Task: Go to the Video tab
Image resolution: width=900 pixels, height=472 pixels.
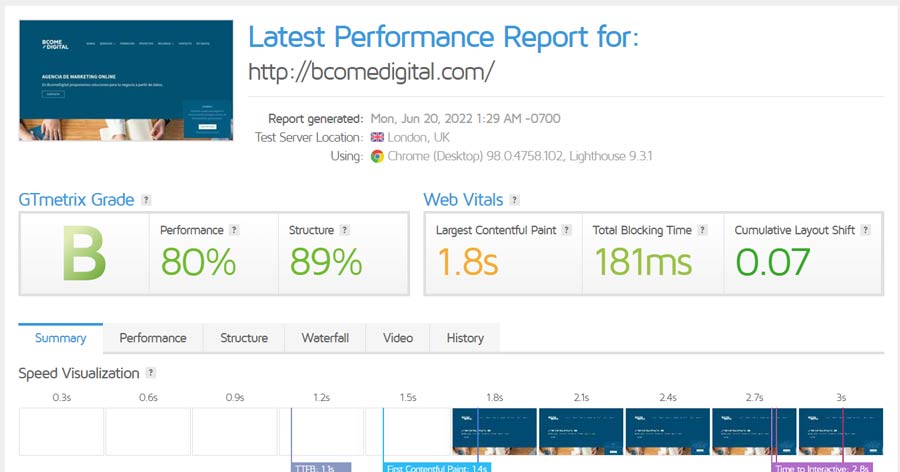Action: click(398, 338)
